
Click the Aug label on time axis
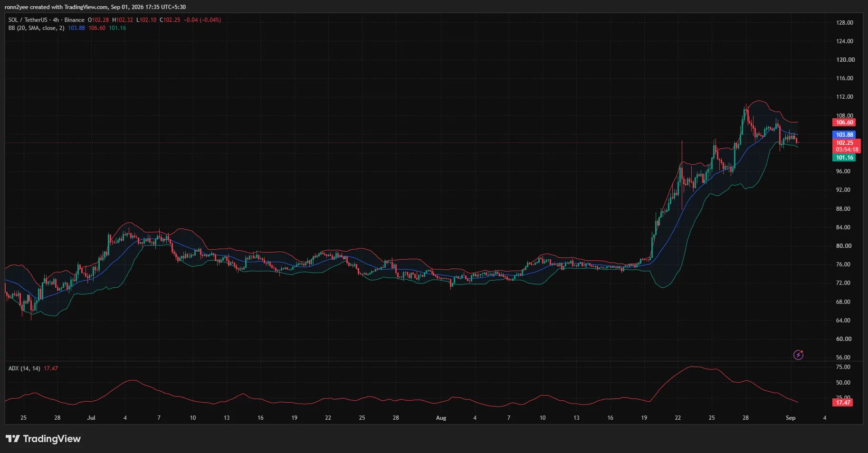(441, 418)
